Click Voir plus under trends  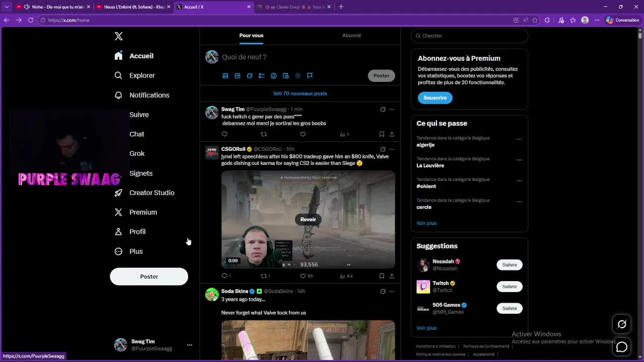427,223
